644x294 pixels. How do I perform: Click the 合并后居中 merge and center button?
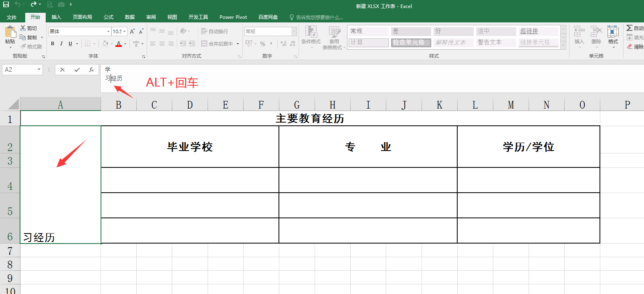217,44
